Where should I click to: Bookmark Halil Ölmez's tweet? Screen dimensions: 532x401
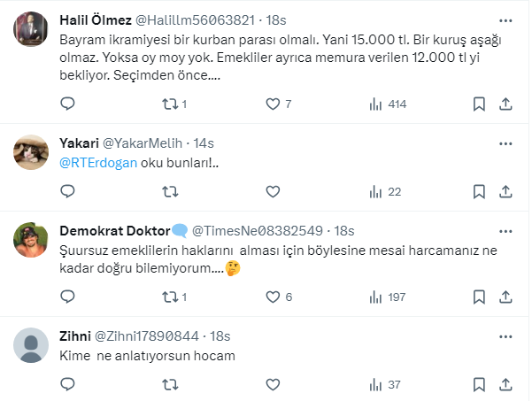click(x=479, y=104)
